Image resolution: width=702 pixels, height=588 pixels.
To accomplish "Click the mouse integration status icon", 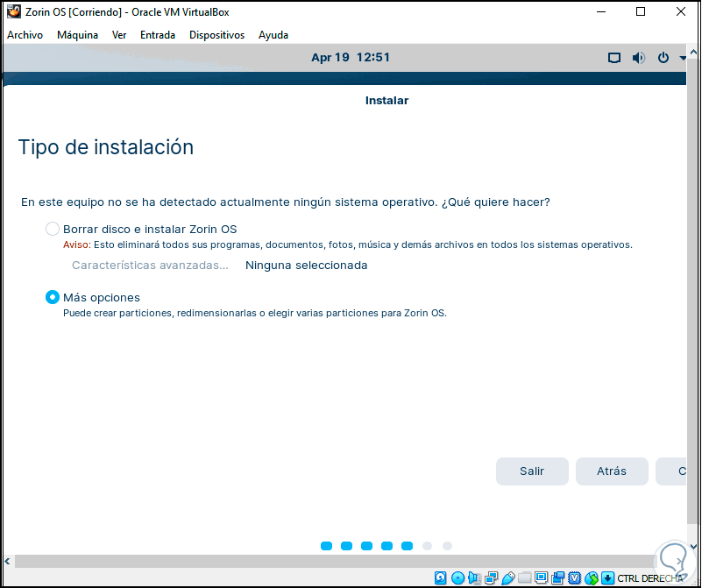I will (x=591, y=578).
